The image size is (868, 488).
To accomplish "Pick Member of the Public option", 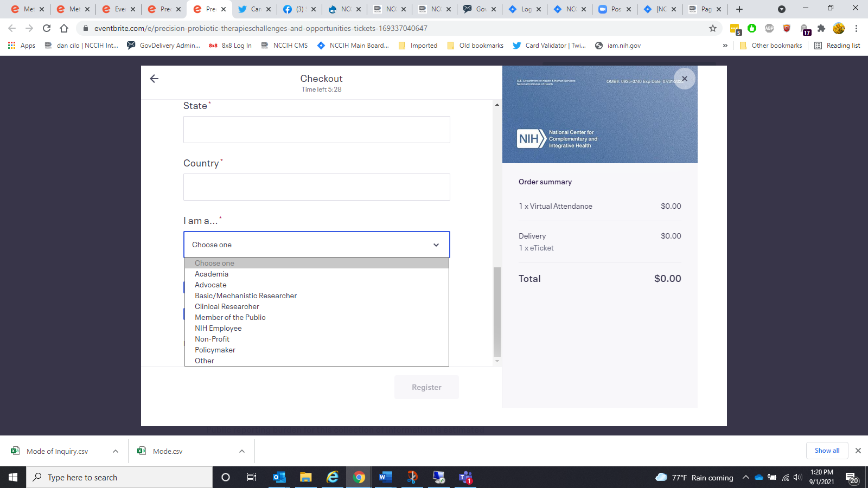I will 230,317.
